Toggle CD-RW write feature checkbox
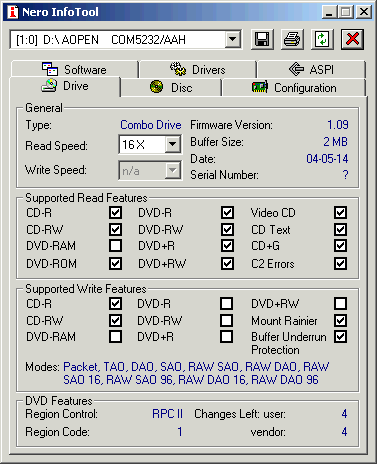 pyautogui.click(x=115, y=320)
